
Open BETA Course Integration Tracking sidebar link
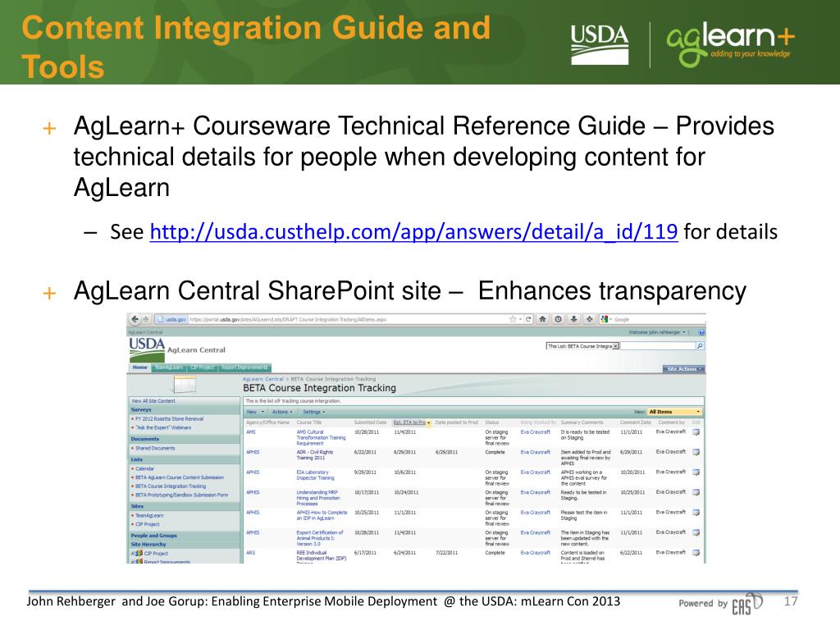pos(171,486)
